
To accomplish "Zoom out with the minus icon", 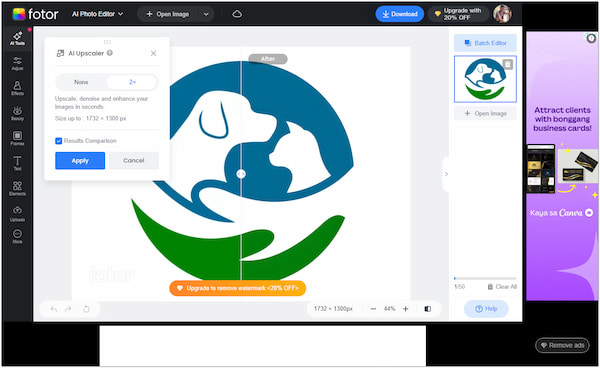I will pos(373,309).
